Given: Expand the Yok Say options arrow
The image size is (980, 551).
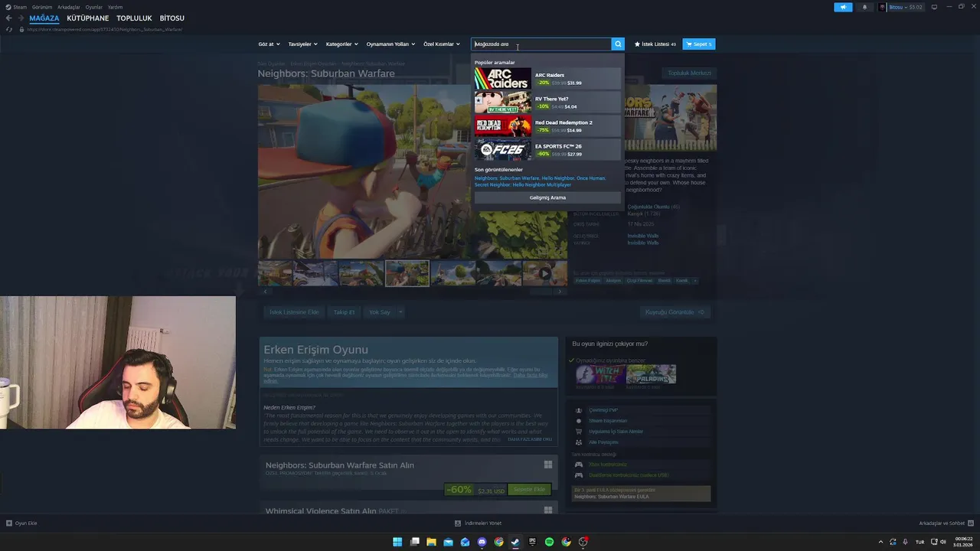Looking at the screenshot, I should click(x=400, y=312).
